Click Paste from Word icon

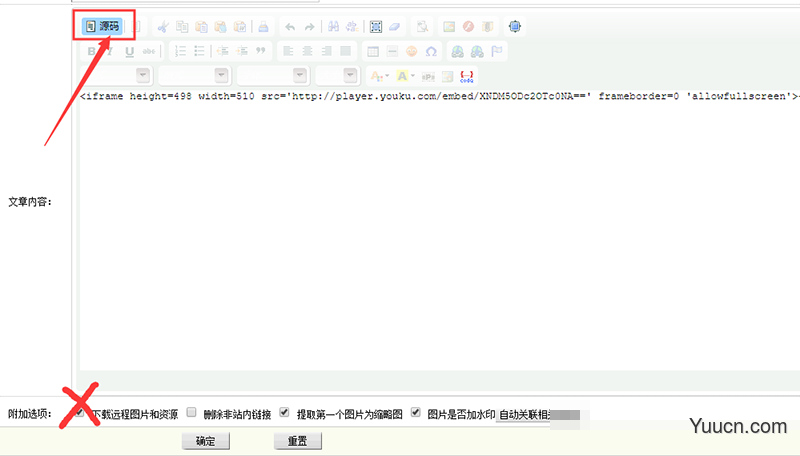tap(240, 27)
